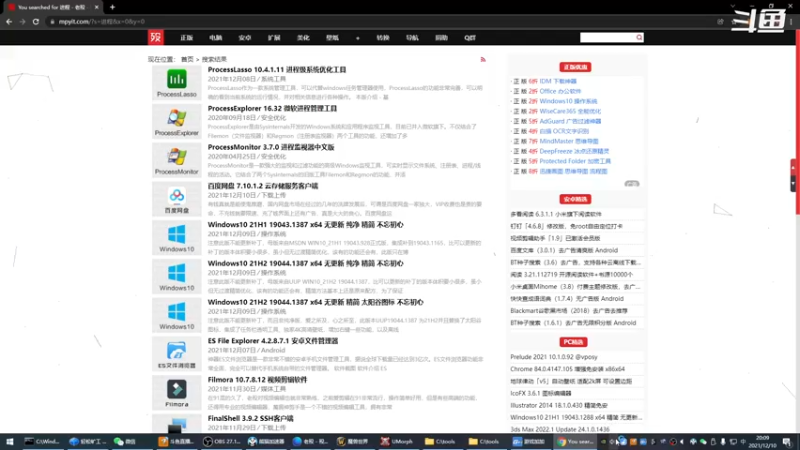The height and width of the screenshot is (450, 800).
Task: Open 微信 WeChat from the taskbar
Action: 125,442
